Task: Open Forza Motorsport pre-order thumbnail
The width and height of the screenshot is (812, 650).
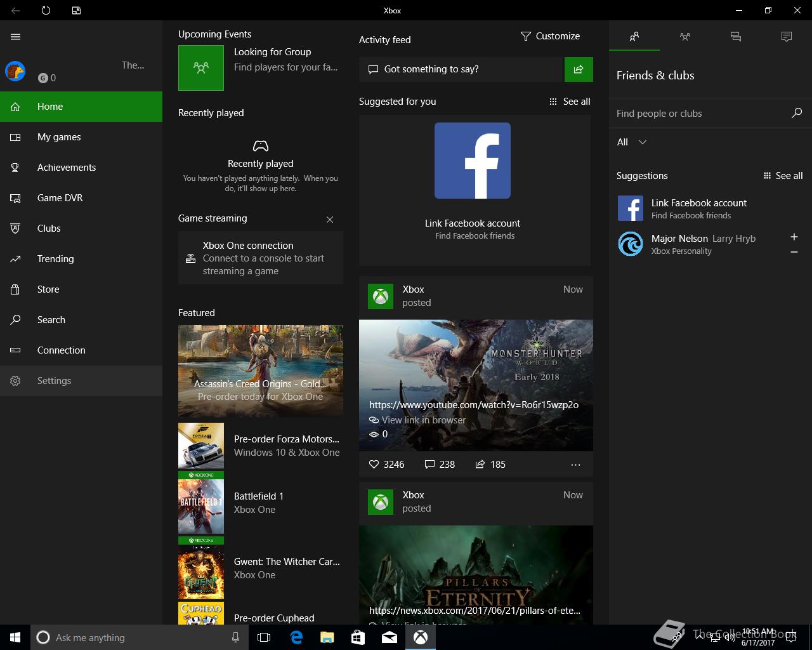Action: 201,446
